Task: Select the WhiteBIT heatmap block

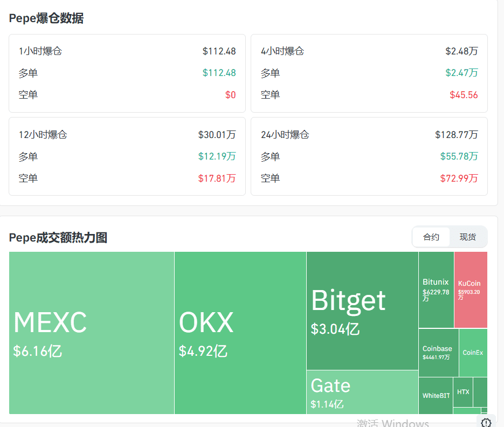Action: click(436, 396)
